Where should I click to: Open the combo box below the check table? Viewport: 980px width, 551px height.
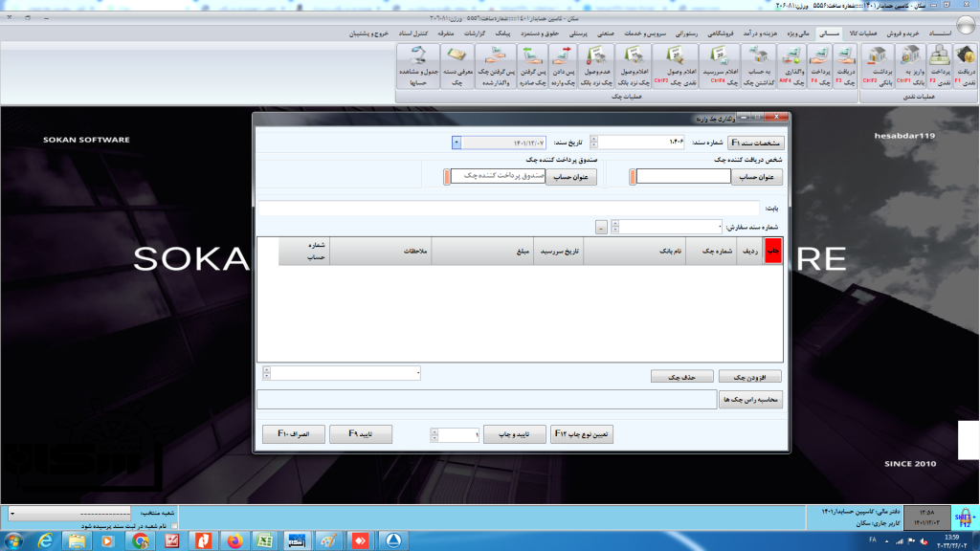coord(343,373)
